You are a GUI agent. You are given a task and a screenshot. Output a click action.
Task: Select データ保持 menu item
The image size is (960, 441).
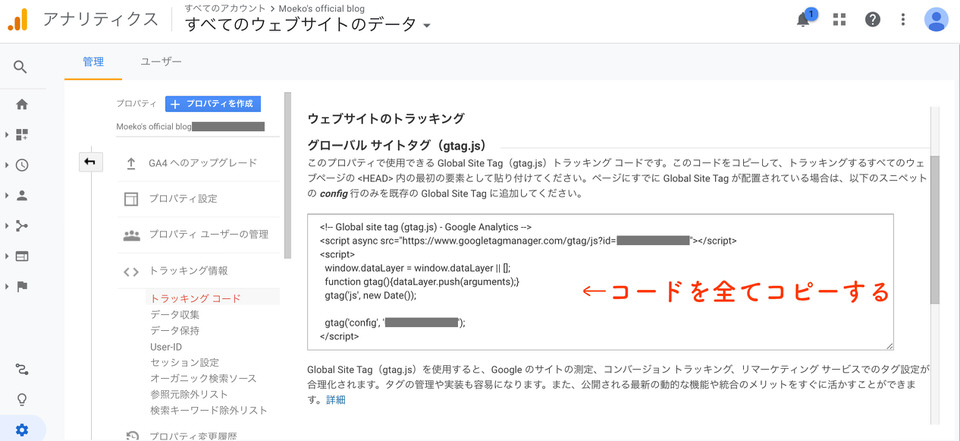point(174,331)
